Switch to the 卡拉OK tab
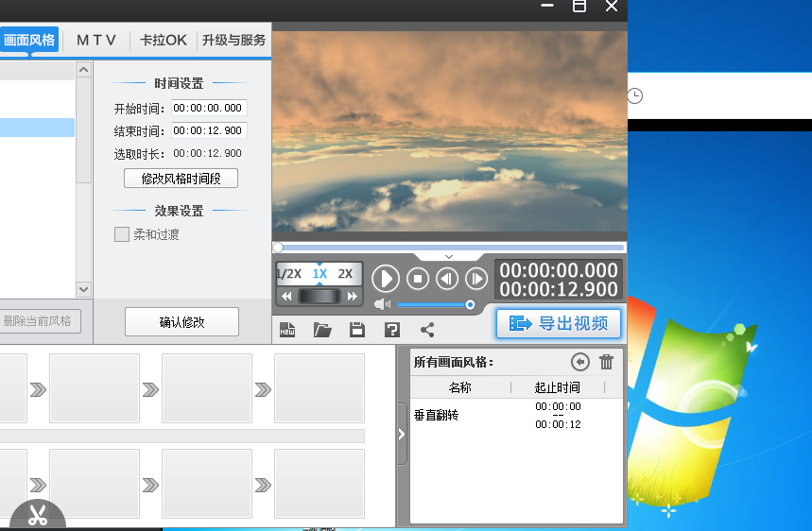Image resolution: width=812 pixels, height=531 pixels. 164,40
